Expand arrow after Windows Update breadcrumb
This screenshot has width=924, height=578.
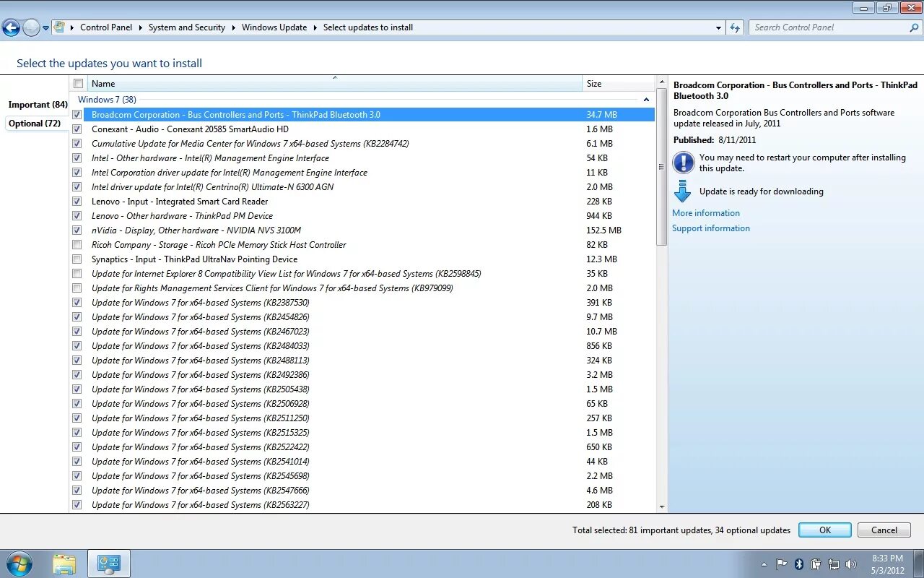pyautogui.click(x=315, y=27)
